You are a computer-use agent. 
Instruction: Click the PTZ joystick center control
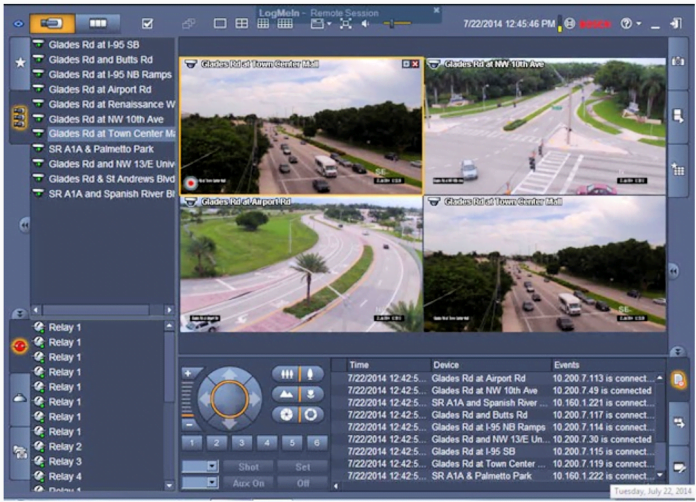coord(229,399)
